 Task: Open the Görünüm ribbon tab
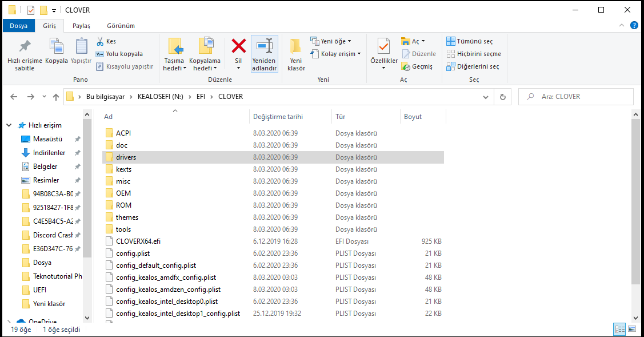(121, 26)
